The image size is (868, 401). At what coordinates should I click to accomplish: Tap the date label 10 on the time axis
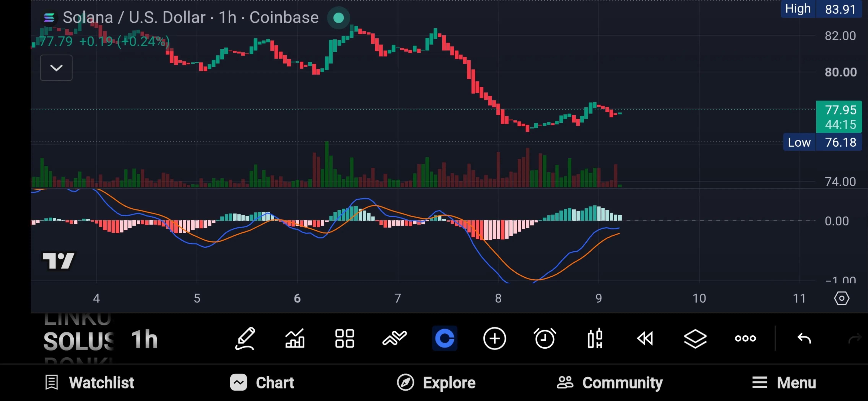(699, 298)
